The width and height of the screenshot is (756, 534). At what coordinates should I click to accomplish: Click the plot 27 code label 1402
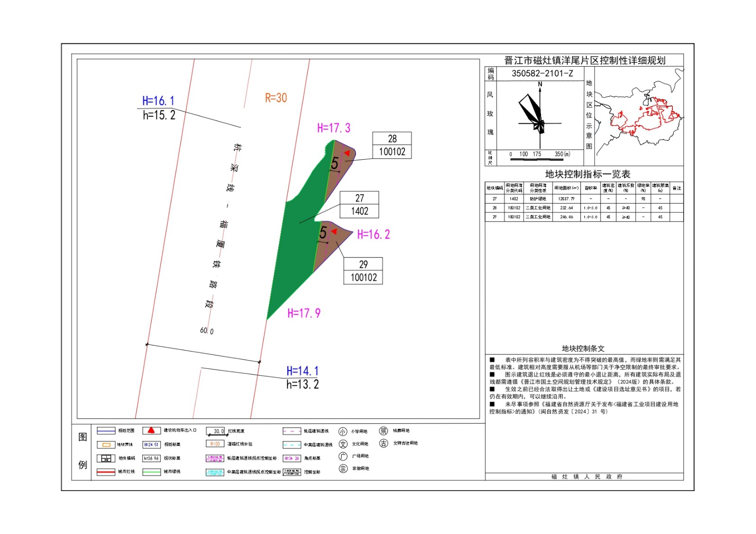(x=359, y=211)
